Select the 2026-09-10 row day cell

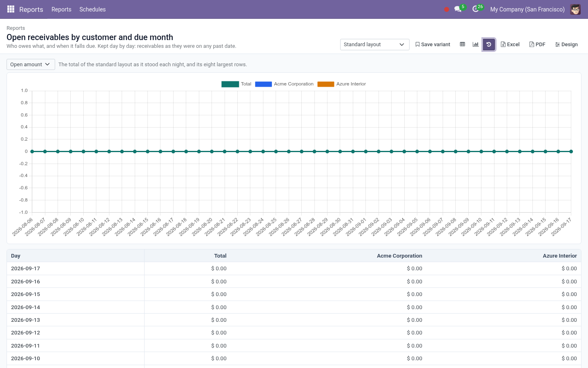(76, 359)
